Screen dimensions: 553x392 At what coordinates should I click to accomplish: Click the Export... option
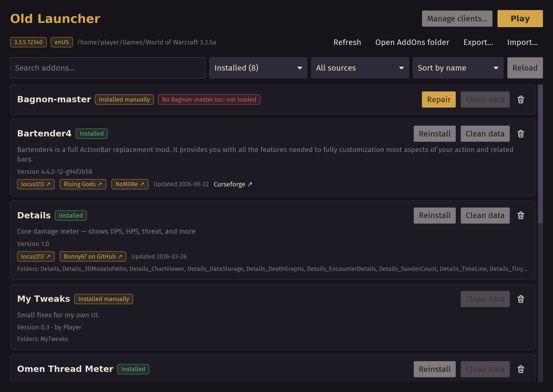point(478,42)
